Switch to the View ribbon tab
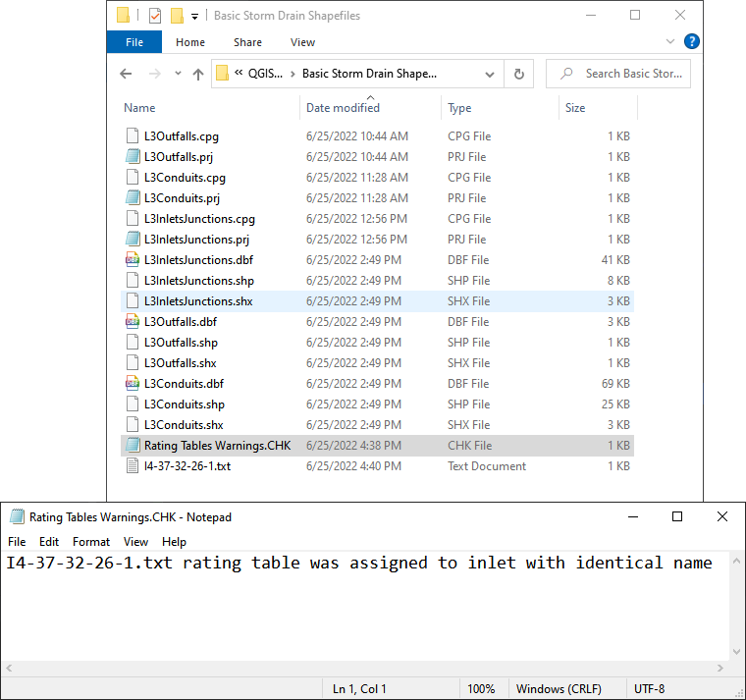746x700 pixels. tap(302, 42)
